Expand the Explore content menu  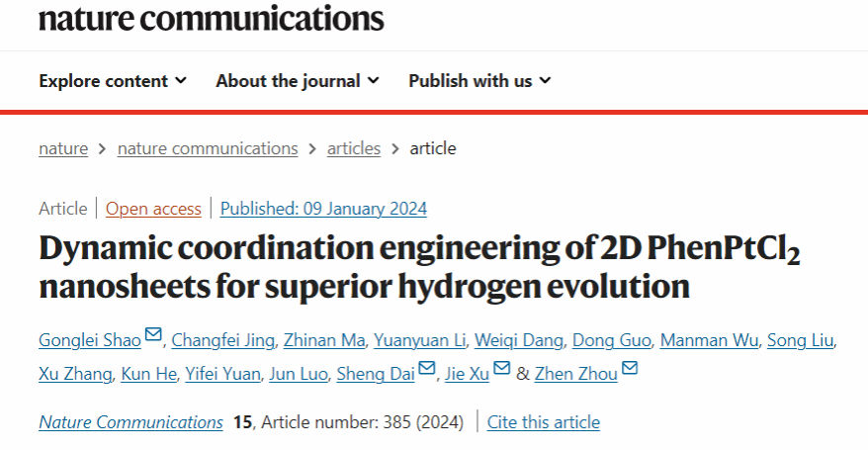click(x=113, y=81)
